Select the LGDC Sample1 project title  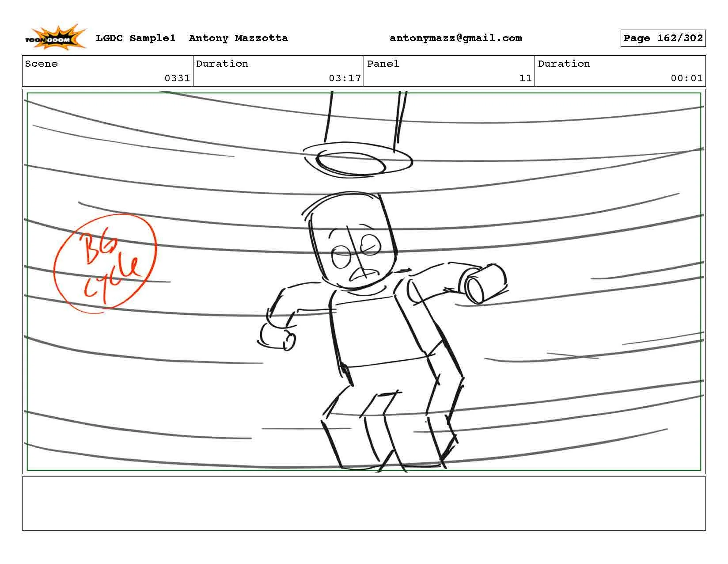coord(136,38)
